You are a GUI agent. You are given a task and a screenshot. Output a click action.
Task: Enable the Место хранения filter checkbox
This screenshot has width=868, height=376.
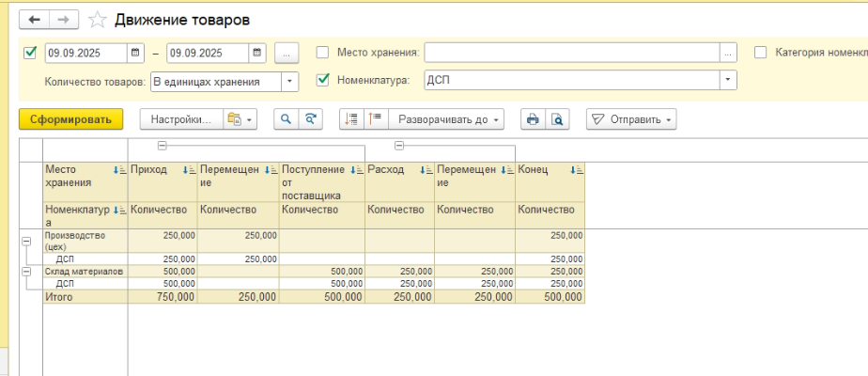coord(322,53)
